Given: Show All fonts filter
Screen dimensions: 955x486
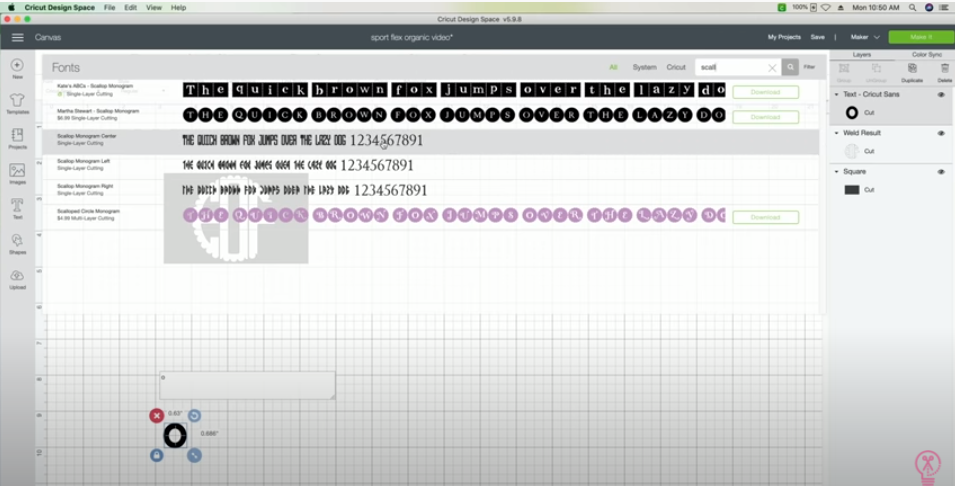Looking at the screenshot, I should pos(613,68).
